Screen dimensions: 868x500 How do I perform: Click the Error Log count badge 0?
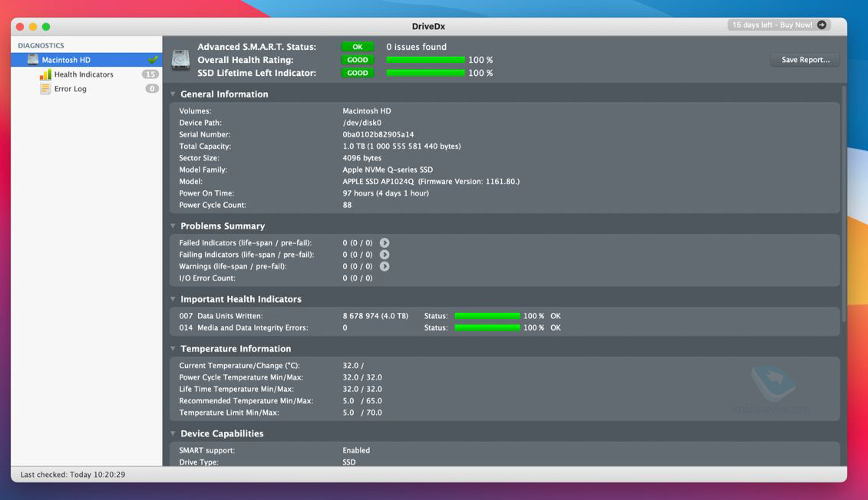point(152,88)
